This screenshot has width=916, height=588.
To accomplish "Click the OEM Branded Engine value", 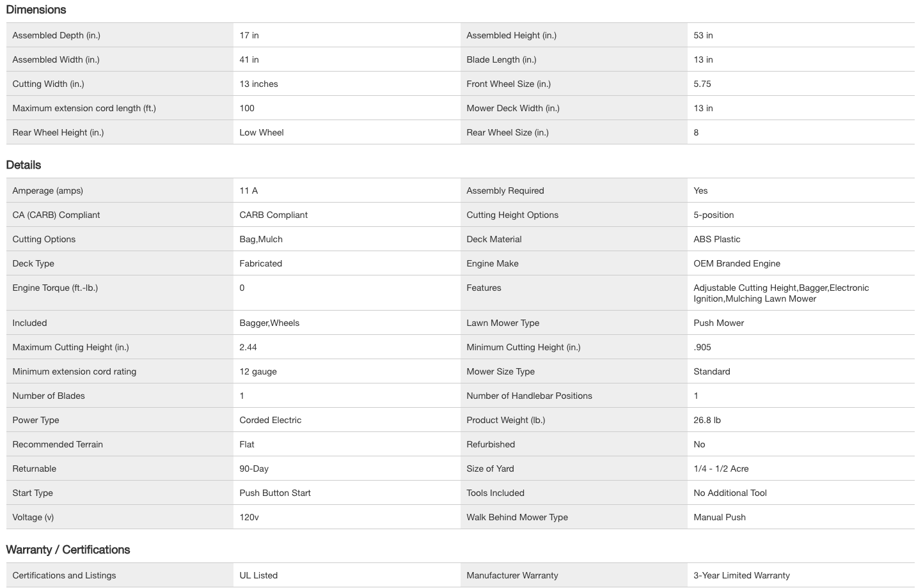I will pyautogui.click(x=737, y=263).
